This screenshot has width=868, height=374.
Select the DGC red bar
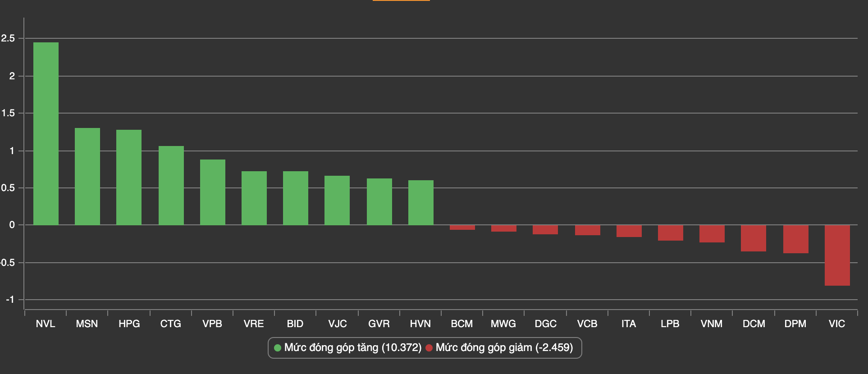[545, 230]
